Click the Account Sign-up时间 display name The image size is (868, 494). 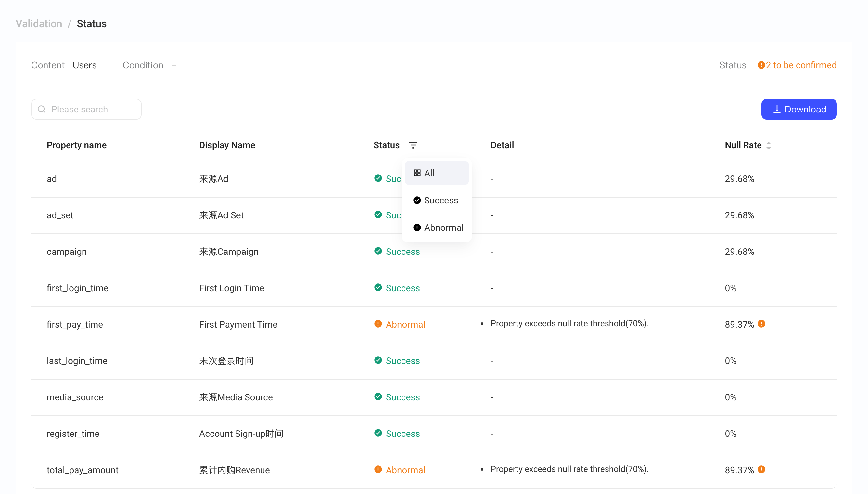(241, 434)
